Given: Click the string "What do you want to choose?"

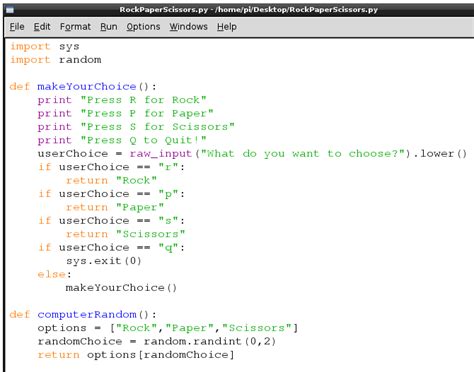Looking at the screenshot, I should [303, 154].
